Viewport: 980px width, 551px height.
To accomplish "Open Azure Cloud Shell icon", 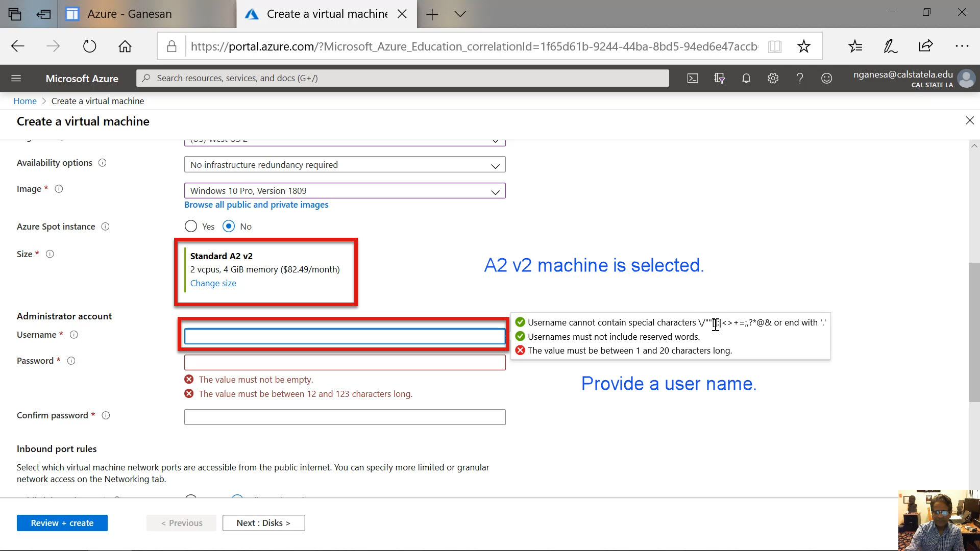I will coord(693,78).
